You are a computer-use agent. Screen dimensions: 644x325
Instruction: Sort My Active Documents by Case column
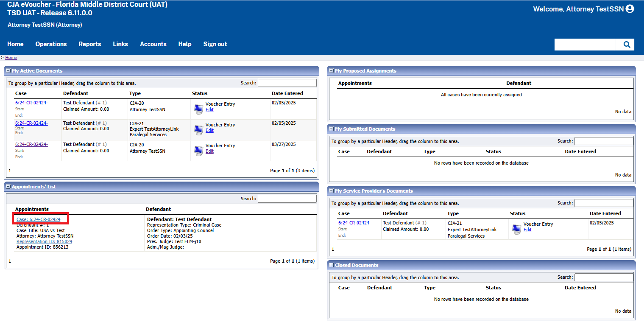coord(21,93)
